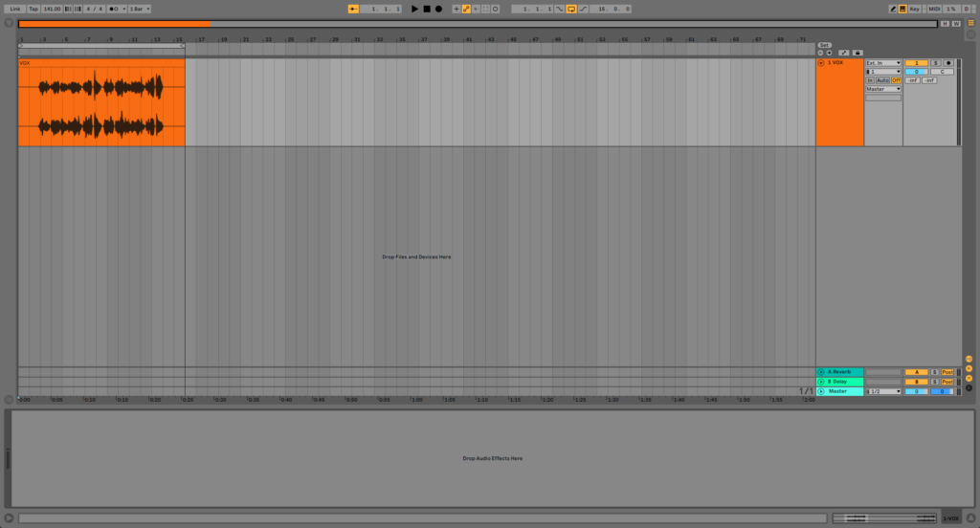Viewport: 980px width, 528px height.
Task: Solo the A Reverb return track
Action: pos(935,372)
